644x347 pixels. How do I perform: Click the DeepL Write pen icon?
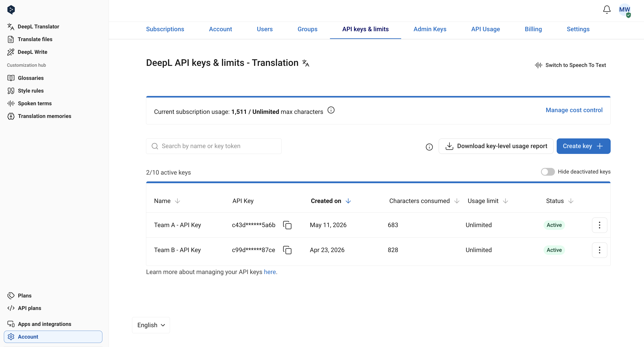[11, 52]
